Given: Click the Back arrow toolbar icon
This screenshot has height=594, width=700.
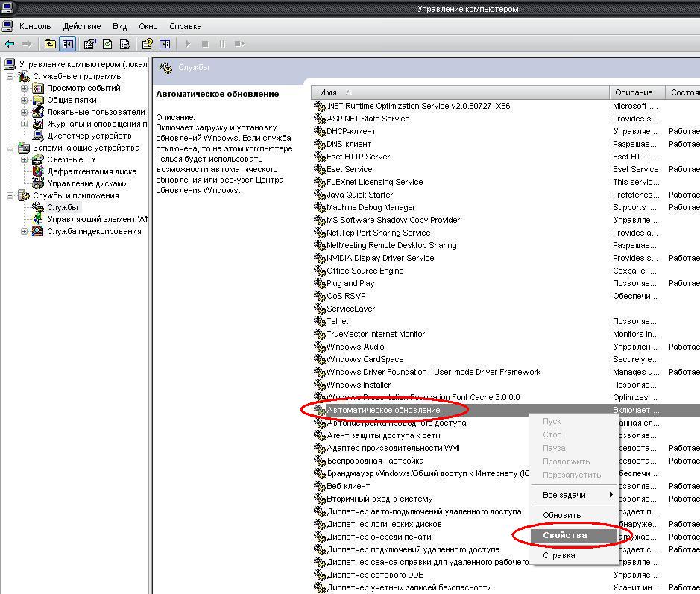Looking at the screenshot, I should click(10, 44).
